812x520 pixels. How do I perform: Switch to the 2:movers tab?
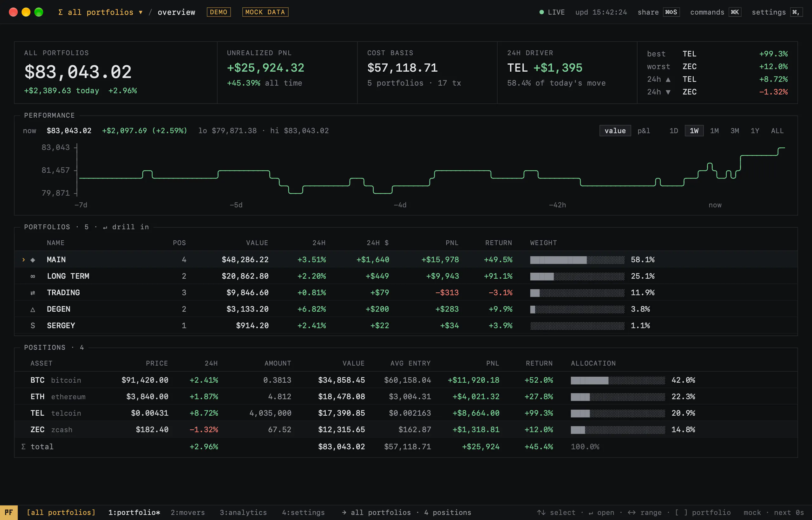pos(187,513)
